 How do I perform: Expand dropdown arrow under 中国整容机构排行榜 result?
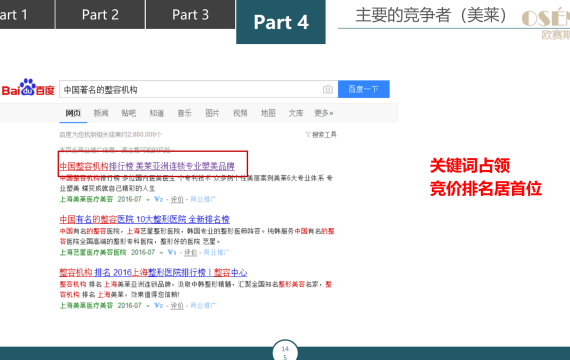(148, 200)
